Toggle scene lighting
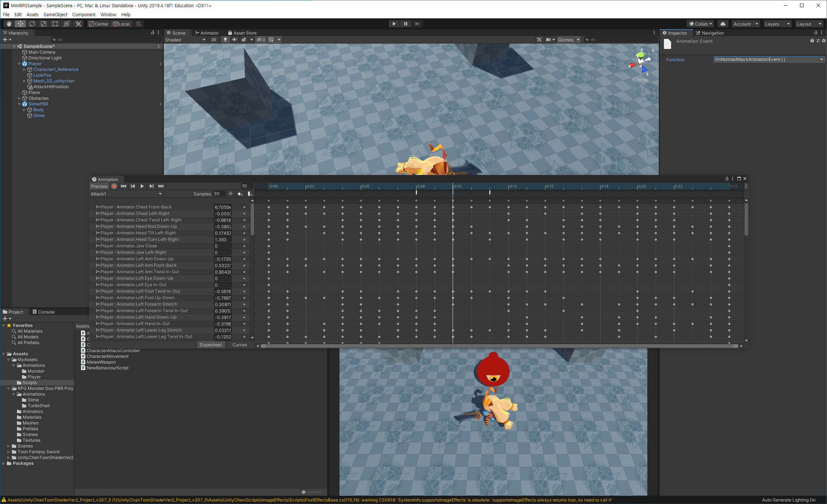The image size is (827, 504). pyautogui.click(x=225, y=40)
